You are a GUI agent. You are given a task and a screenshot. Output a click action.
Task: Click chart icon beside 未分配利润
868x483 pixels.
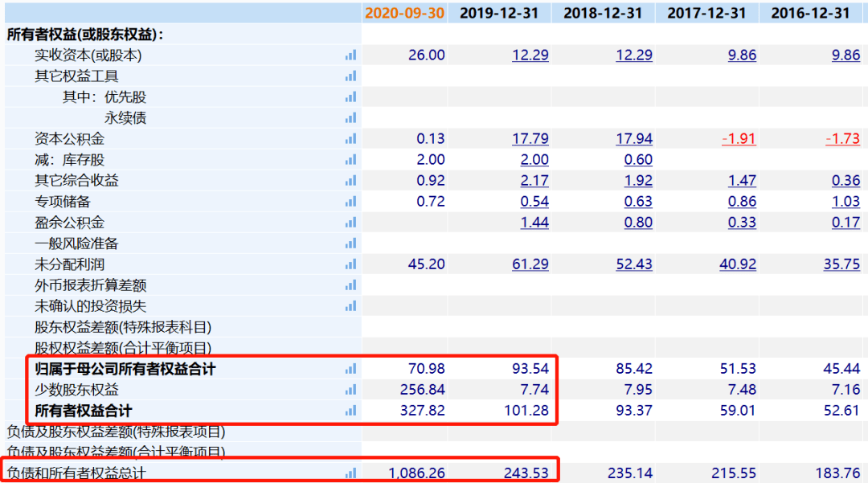point(350,264)
